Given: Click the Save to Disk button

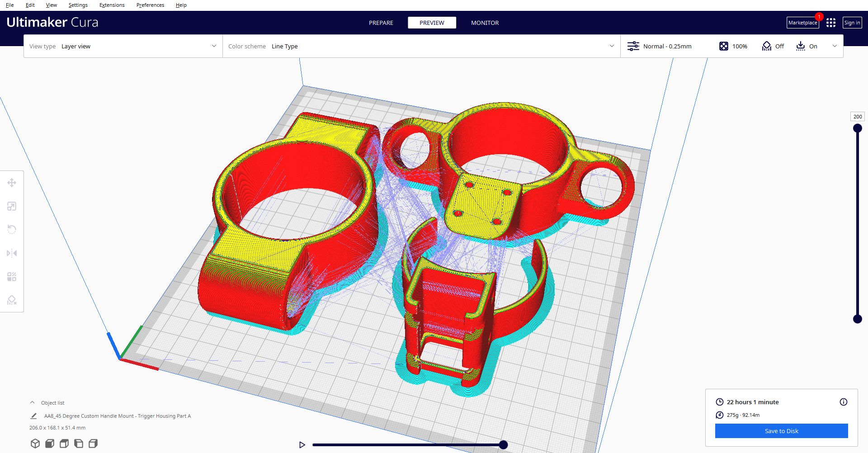Looking at the screenshot, I should click(x=781, y=431).
